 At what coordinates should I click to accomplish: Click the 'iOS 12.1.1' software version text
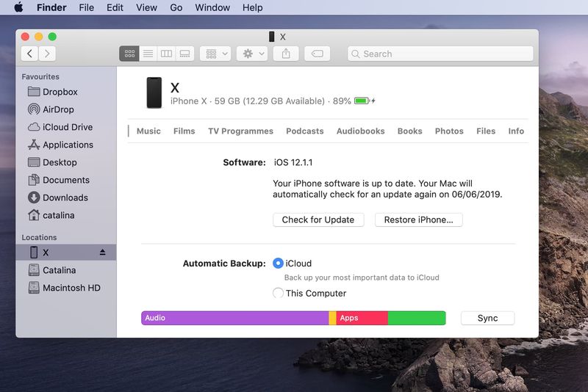(293, 162)
